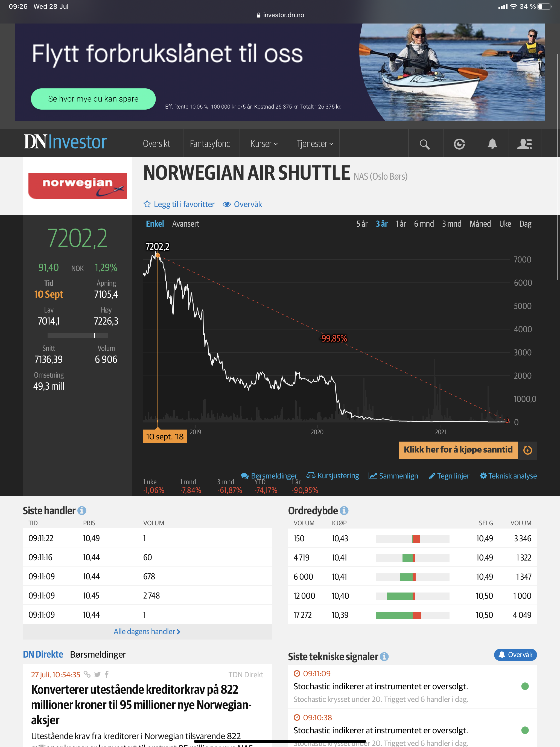560x747 pixels.
Task: Show info for Siste tekniske signaler
Action: (x=384, y=656)
